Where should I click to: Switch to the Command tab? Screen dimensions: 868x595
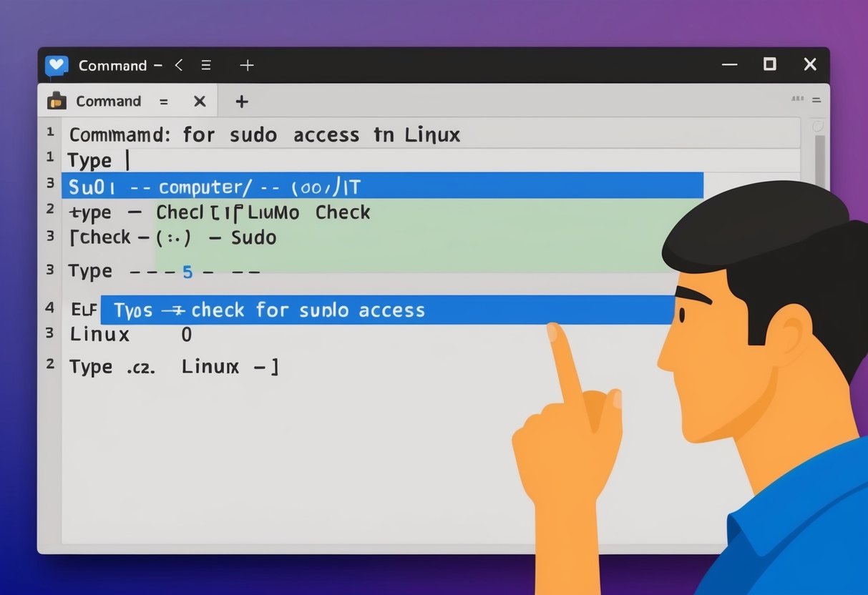(108, 101)
